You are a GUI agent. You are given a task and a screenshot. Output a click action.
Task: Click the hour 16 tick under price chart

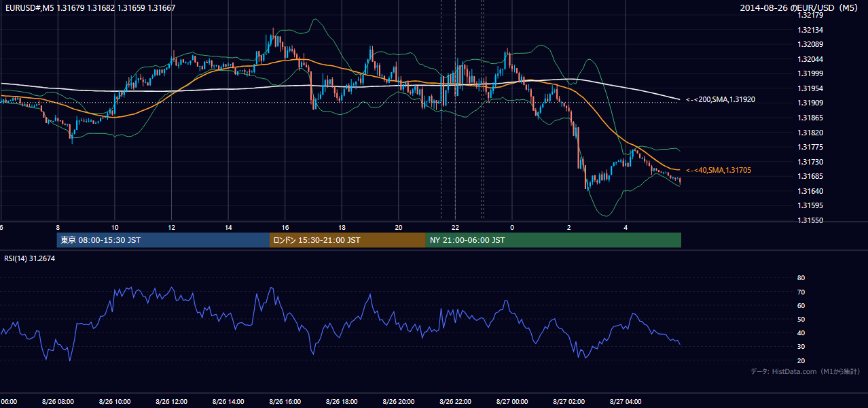(285, 228)
